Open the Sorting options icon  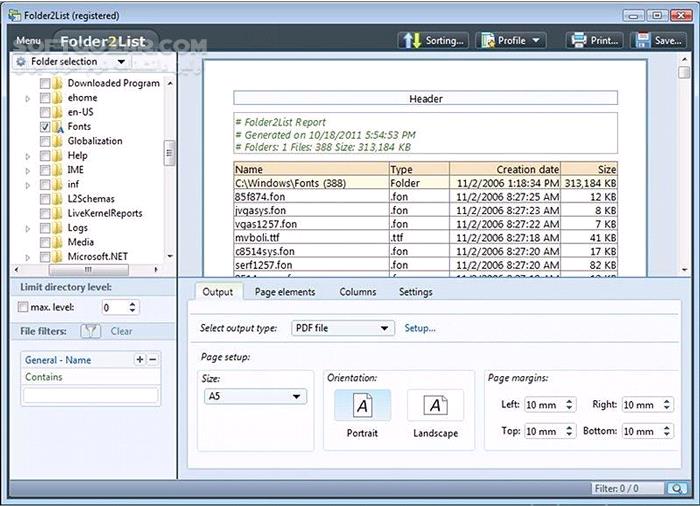412,41
